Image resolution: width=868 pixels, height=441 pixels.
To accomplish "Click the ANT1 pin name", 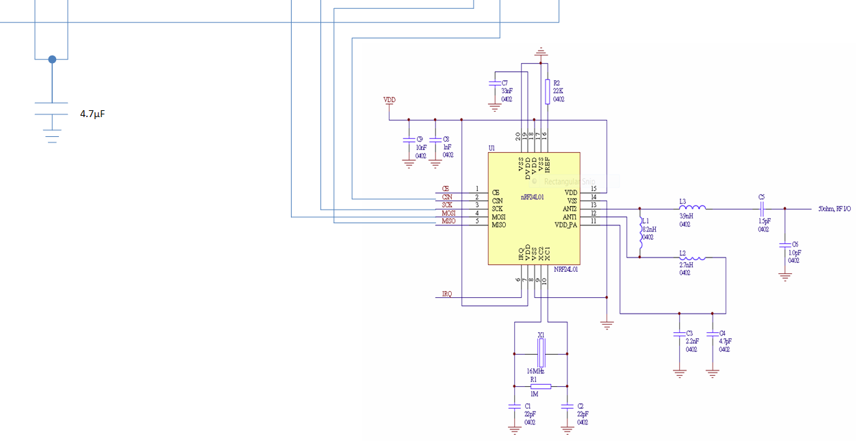I will click(570, 217).
